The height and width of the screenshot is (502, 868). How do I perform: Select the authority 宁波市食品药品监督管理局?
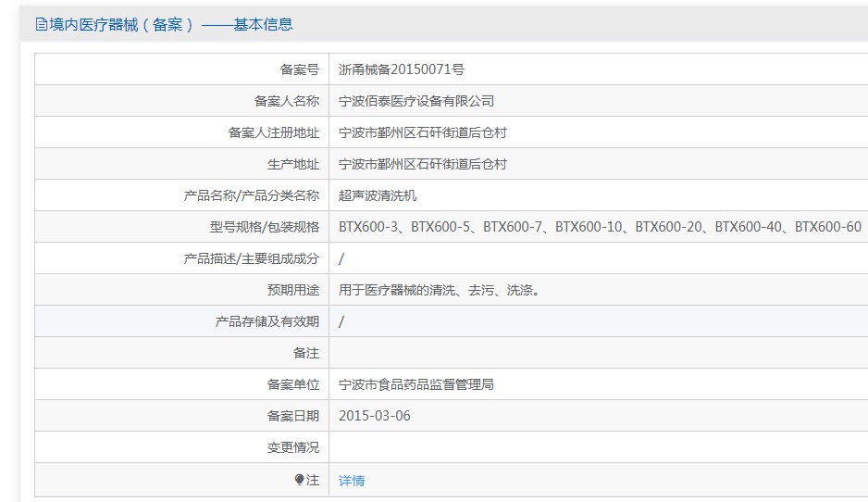click(x=416, y=384)
